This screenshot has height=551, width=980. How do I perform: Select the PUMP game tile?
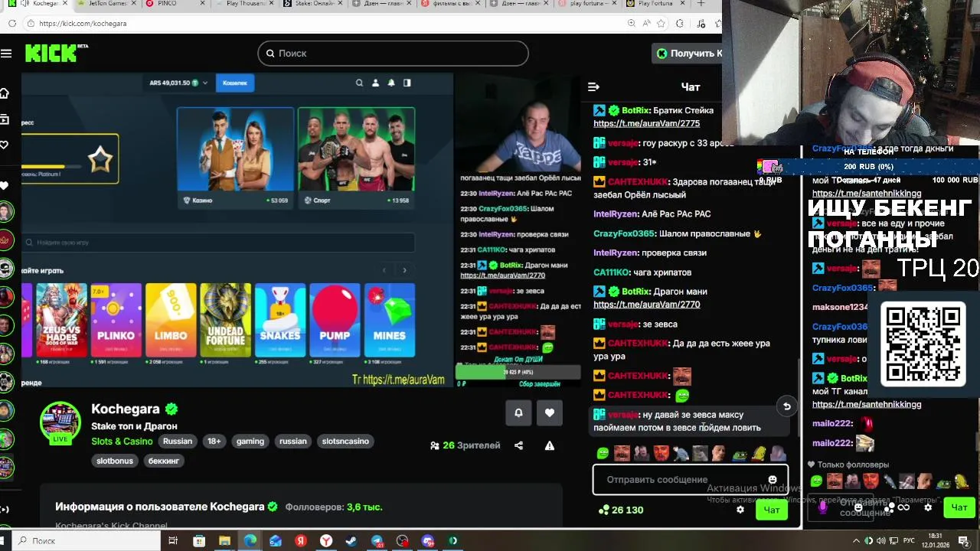(x=335, y=321)
